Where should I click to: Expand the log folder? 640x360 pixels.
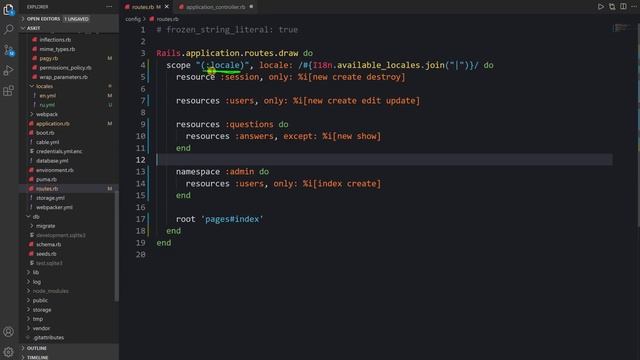pos(37,282)
